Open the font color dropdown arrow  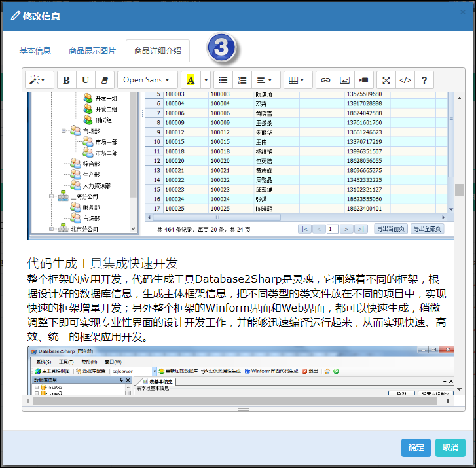(206, 80)
